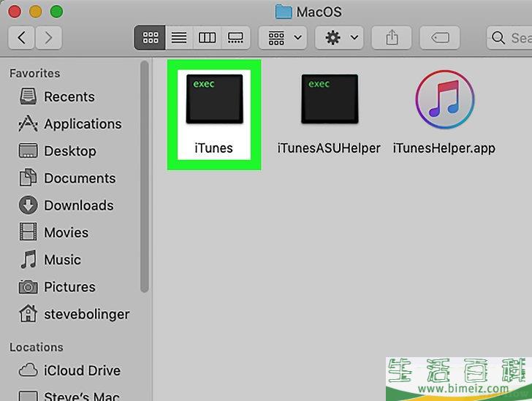Close the Finder window with red button
The width and height of the screenshot is (532, 401).
pyautogui.click(x=15, y=12)
